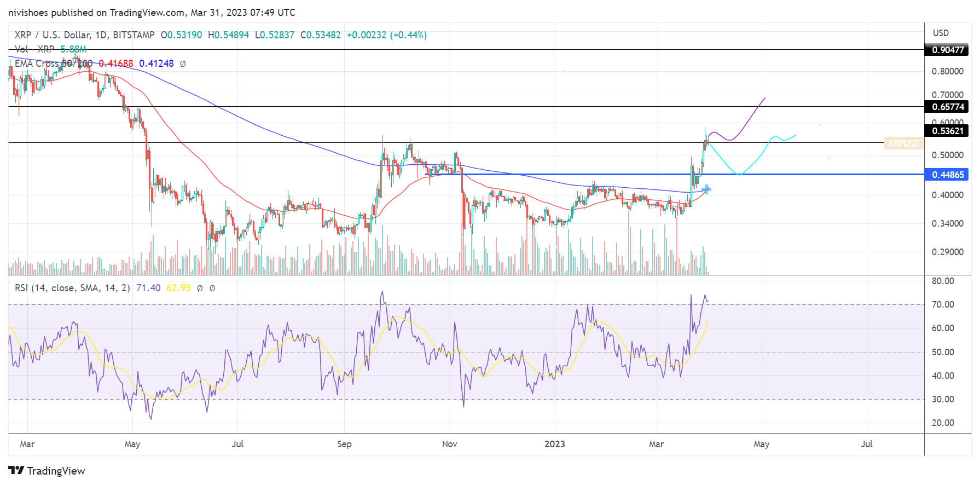The height and width of the screenshot is (485, 980).
Task: Click the XRP / U.S. Dollar symbol title
Action: pos(85,35)
